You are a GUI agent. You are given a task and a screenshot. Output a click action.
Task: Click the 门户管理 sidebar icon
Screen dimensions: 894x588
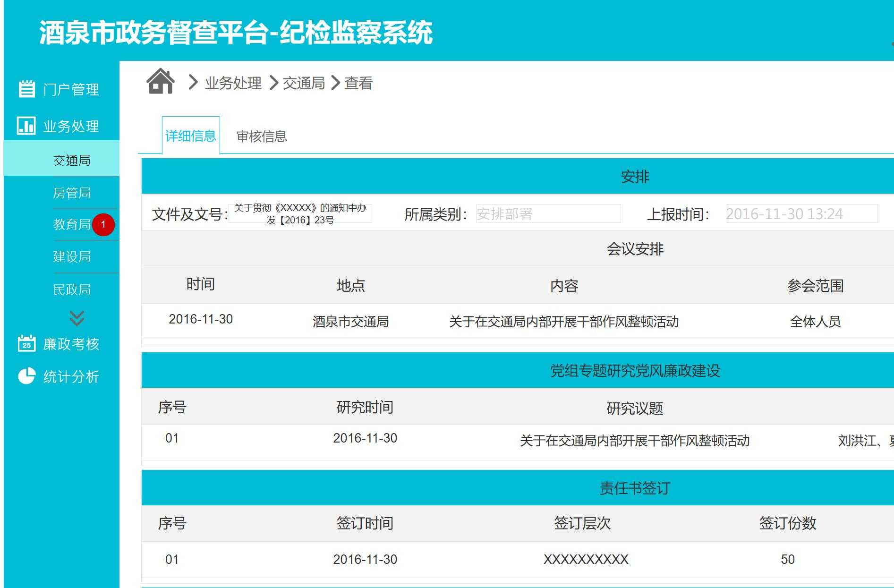(x=27, y=89)
